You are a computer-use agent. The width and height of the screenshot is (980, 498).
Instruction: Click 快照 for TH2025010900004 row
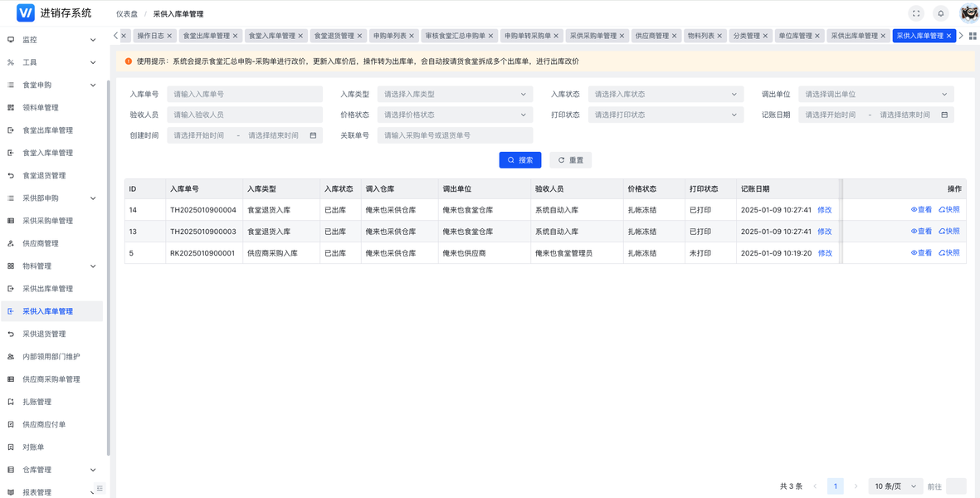(x=949, y=210)
